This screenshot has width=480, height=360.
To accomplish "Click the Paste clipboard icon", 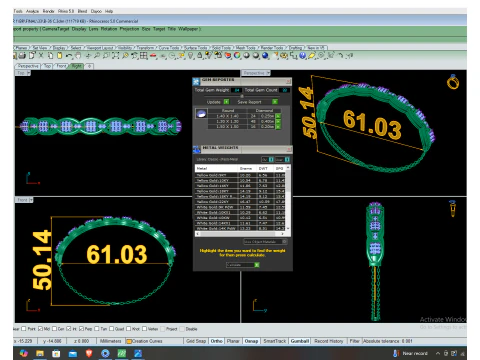I will [x=60, y=56].
